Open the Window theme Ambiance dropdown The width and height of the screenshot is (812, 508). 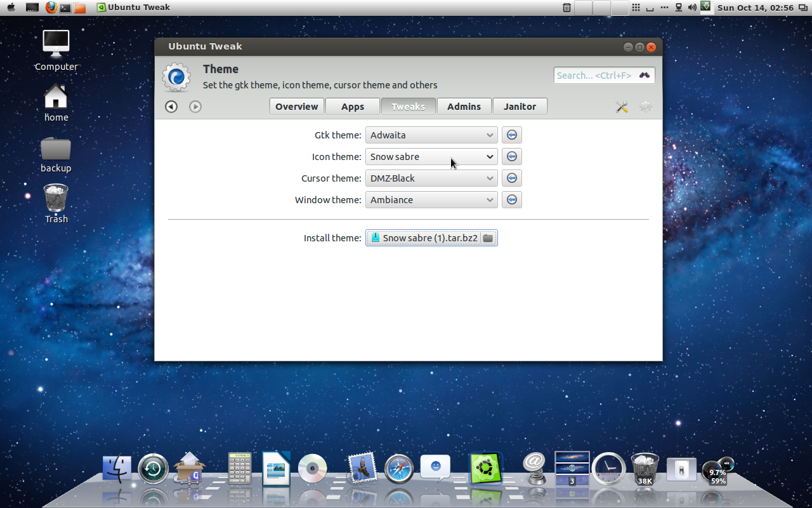point(431,199)
